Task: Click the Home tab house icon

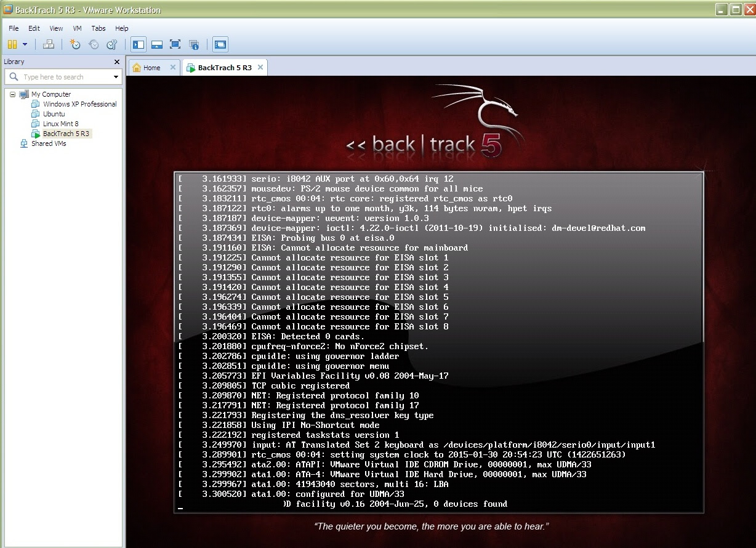Action: pyautogui.click(x=137, y=68)
